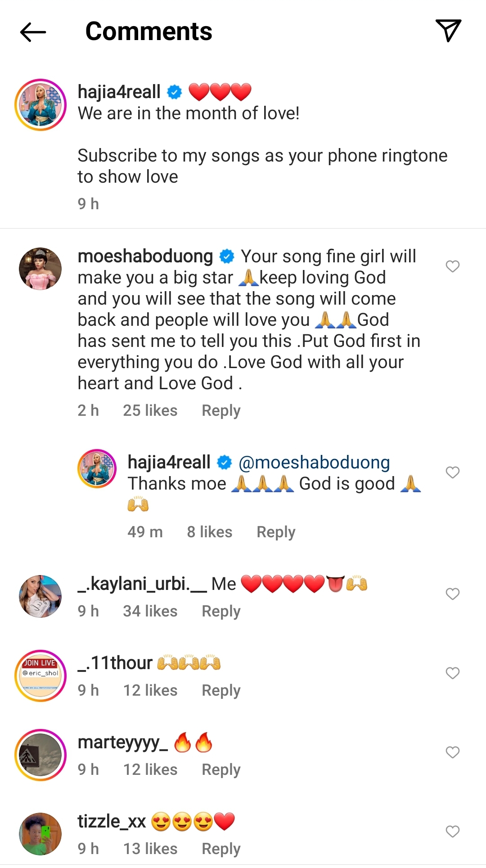Open the @moeshaboduong mention link
The width and height of the screenshot is (486, 868).
(314, 463)
